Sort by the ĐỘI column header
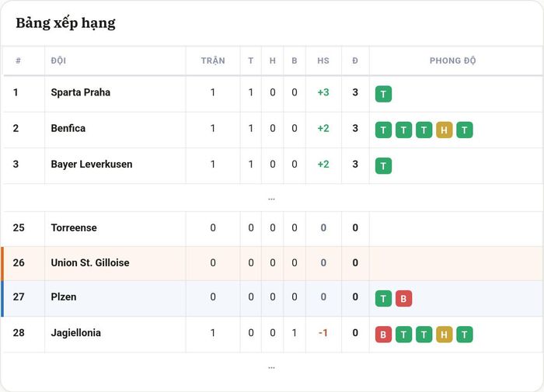Screen dimensions: 544x392 (58, 61)
